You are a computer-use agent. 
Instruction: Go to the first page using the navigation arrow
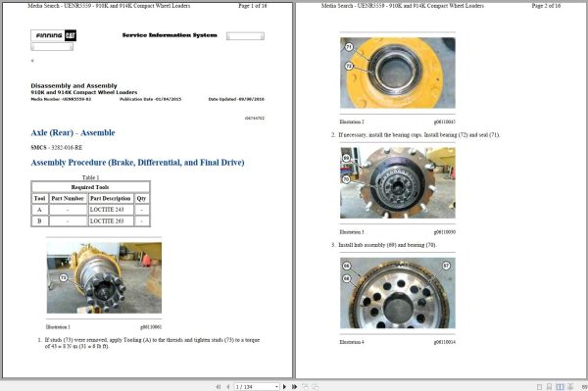[x=219, y=386]
